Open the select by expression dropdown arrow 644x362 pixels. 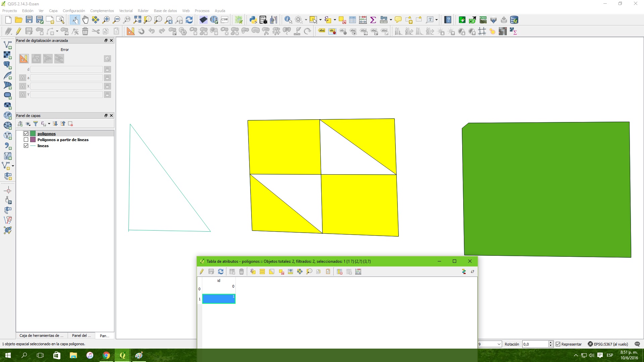(x=335, y=20)
